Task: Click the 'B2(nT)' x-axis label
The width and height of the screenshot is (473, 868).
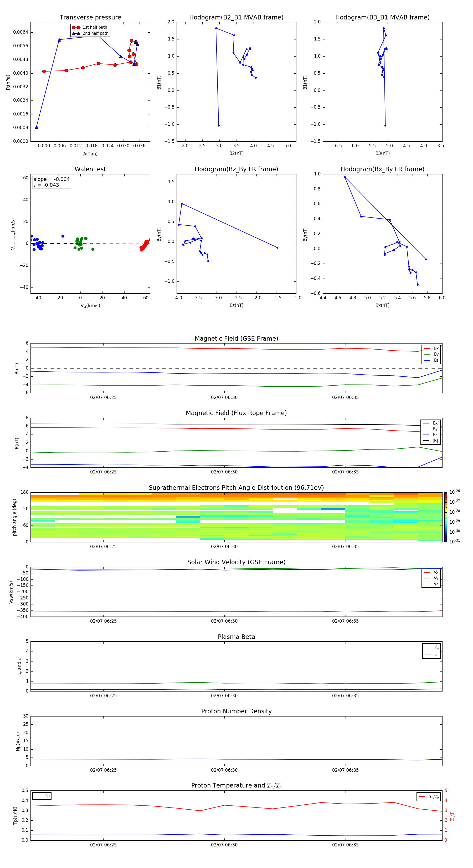Action: 236,153
